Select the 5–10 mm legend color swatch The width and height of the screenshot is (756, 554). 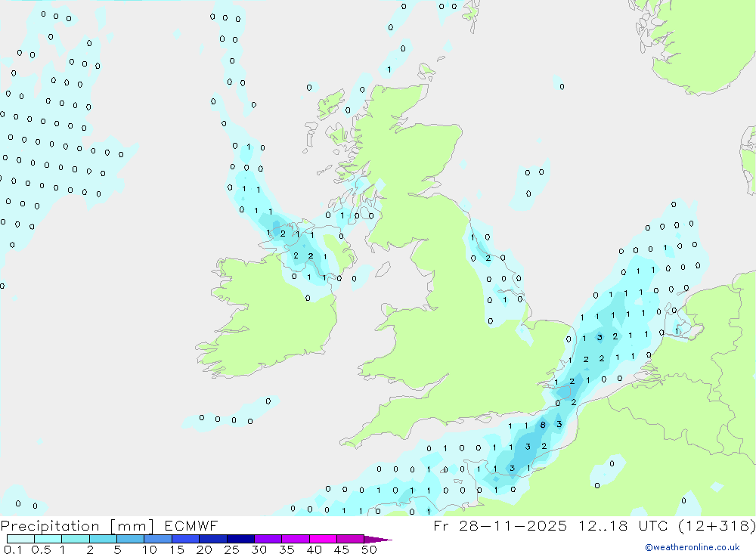(x=131, y=539)
